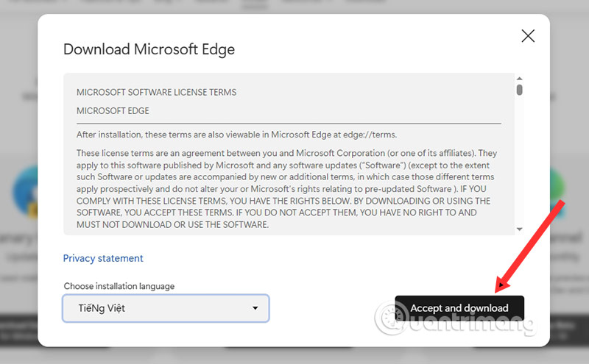Click the text mentioning edge://terms
The image size is (589, 364).
[236, 135]
